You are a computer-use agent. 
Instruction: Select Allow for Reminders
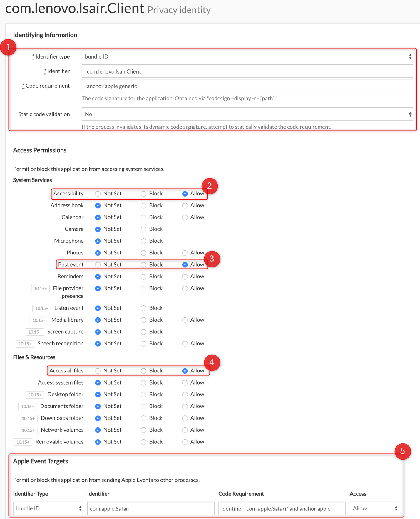click(185, 277)
